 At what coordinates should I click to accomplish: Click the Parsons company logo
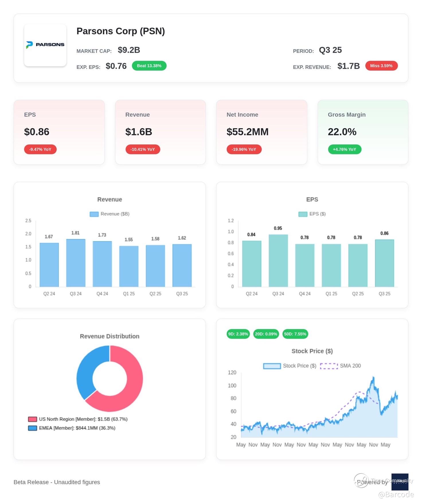coord(45,45)
